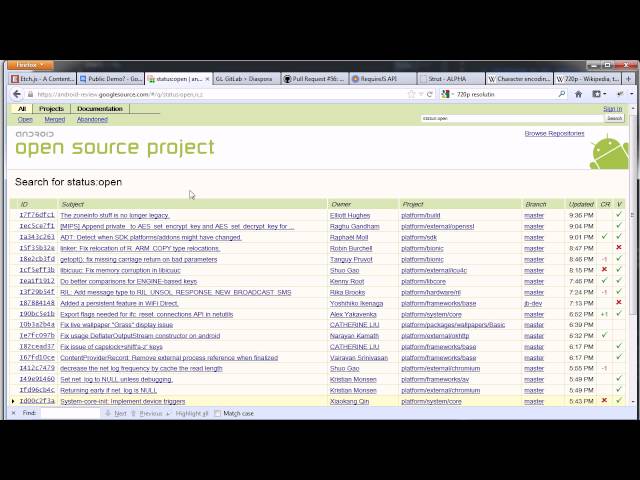Open change 'Do better comparisons for ENGINE-based keys'
This screenshot has width=640, height=480.
[x=129, y=281]
